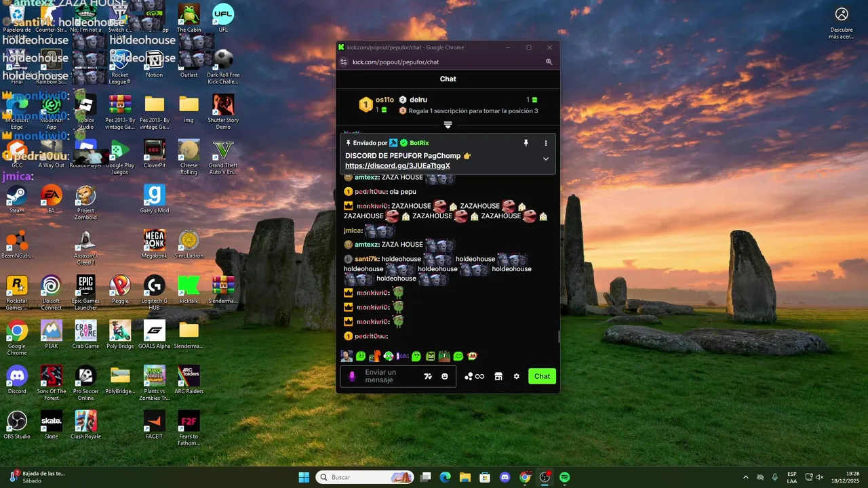
Task: Open File Explorer from the taskbar
Action: pyautogui.click(x=465, y=477)
